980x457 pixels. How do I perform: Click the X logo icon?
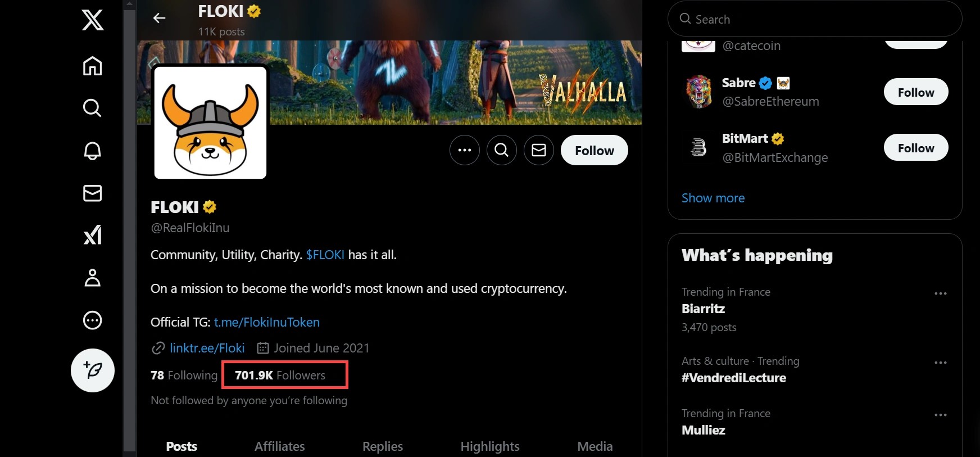click(93, 20)
